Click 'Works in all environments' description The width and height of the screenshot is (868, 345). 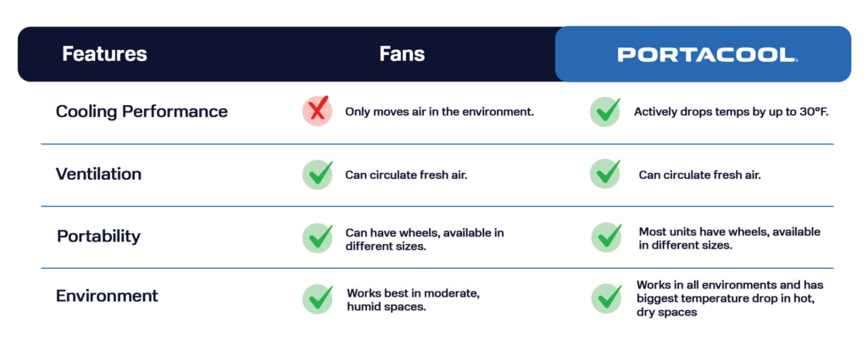click(x=729, y=298)
